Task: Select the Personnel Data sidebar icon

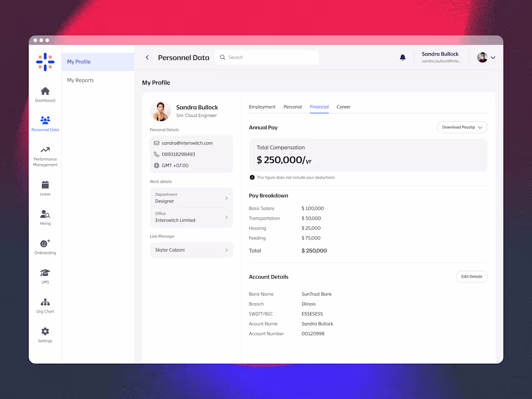Action: coord(45,122)
